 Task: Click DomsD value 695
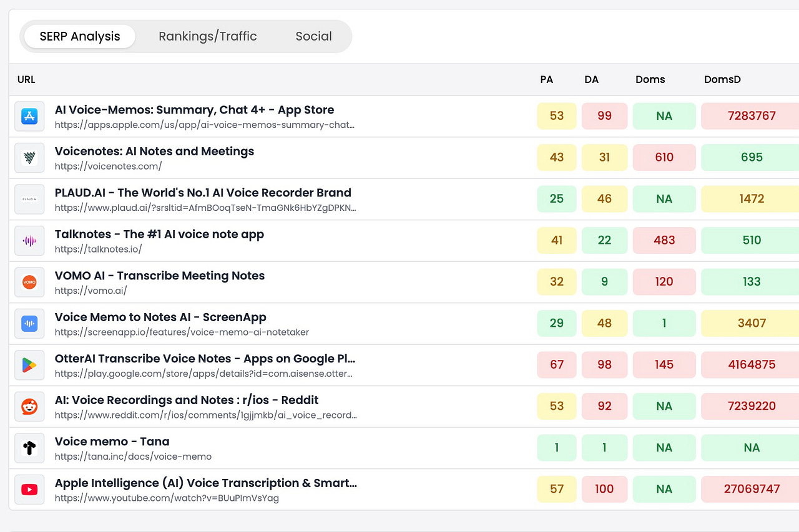(752, 157)
